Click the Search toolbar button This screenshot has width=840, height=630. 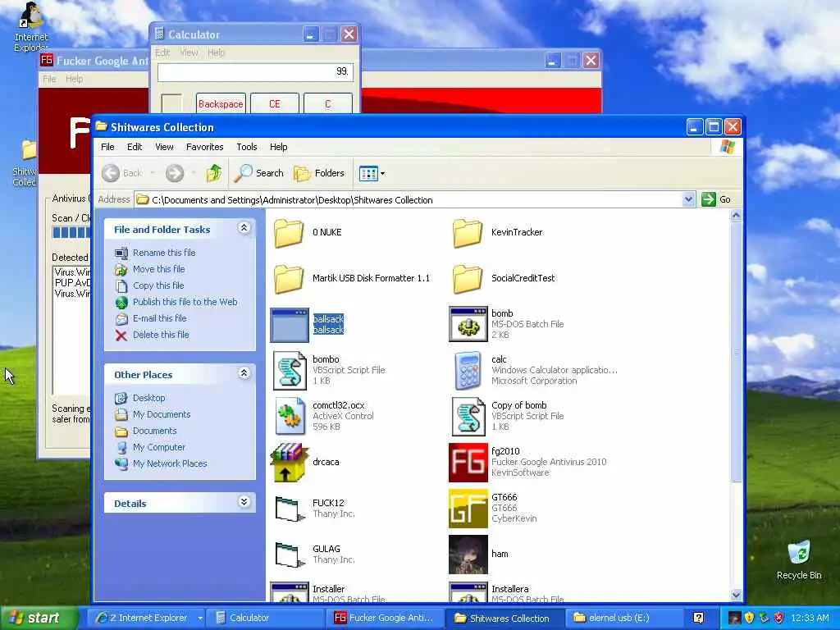point(258,173)
